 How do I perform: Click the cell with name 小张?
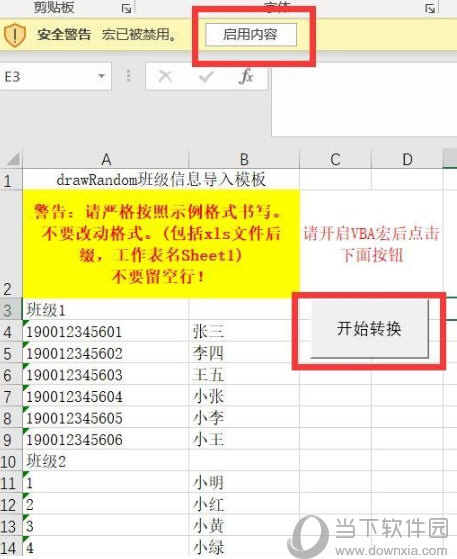click(x=244, y=396)
